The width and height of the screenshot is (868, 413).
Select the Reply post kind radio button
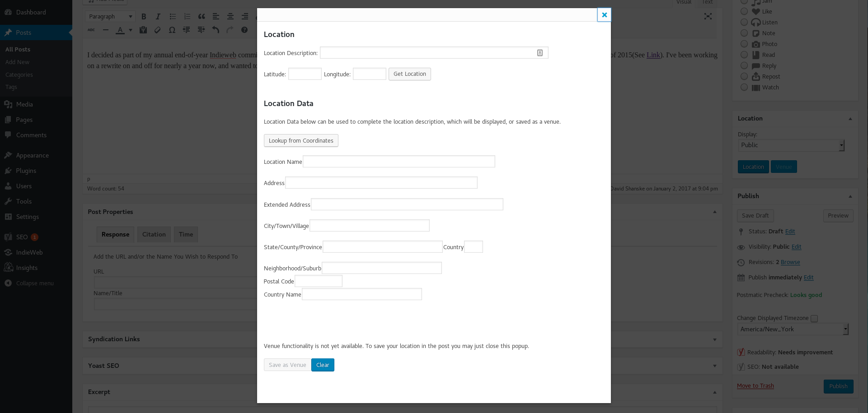click(x=744, y=66)
